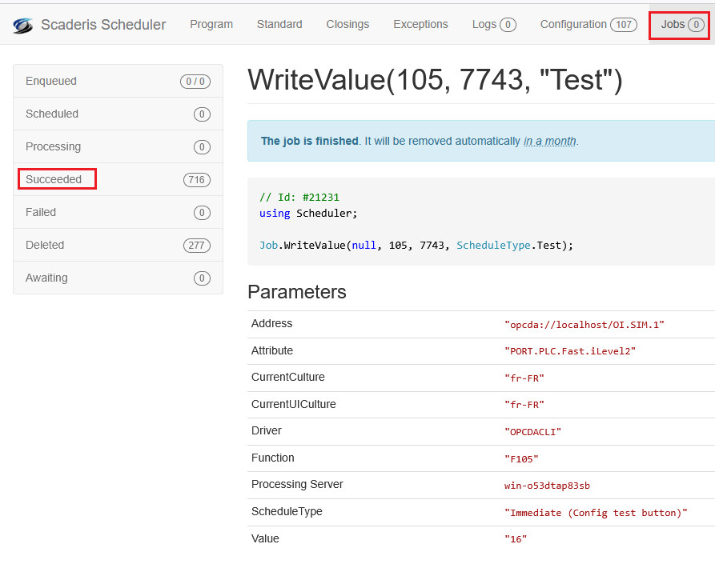Viewport: 715px width, 588px height.
Task: Click the opcda://localhost/OI.SIM.1 address value
Action: point(584,324)
